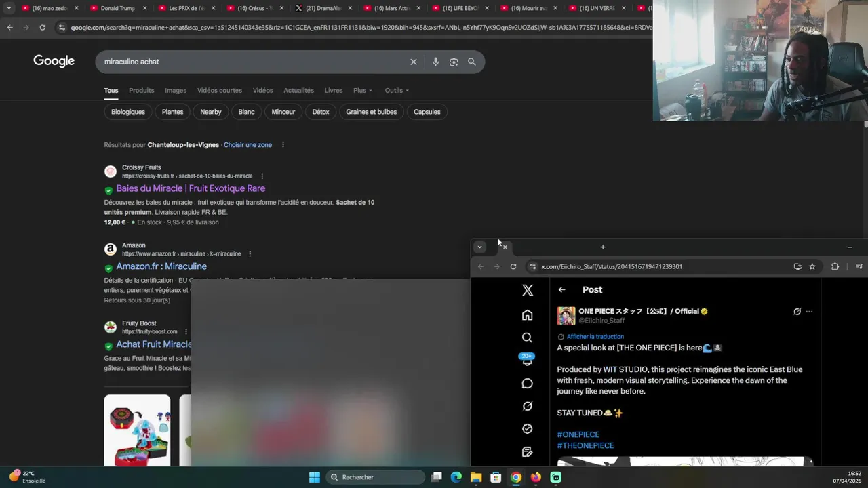The image size is (868, 488).
Task: Open tab search dropdown in the X window
Action: click(479, 247)
